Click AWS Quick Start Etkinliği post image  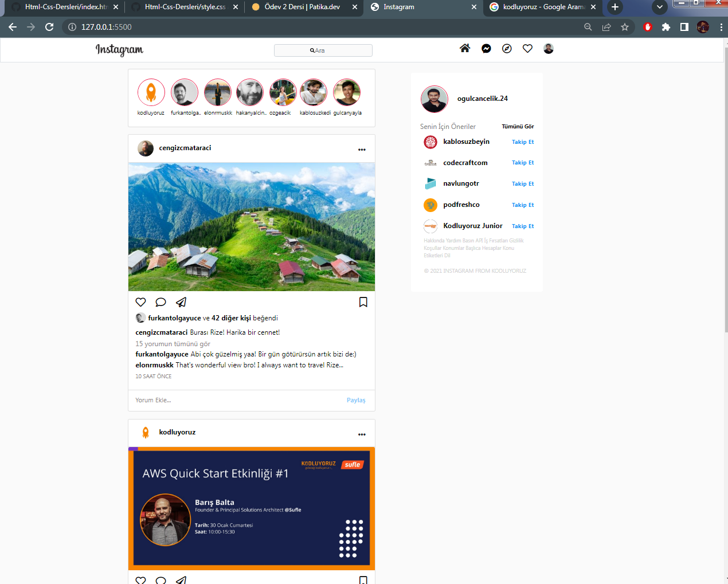click(x=252, y=509)
